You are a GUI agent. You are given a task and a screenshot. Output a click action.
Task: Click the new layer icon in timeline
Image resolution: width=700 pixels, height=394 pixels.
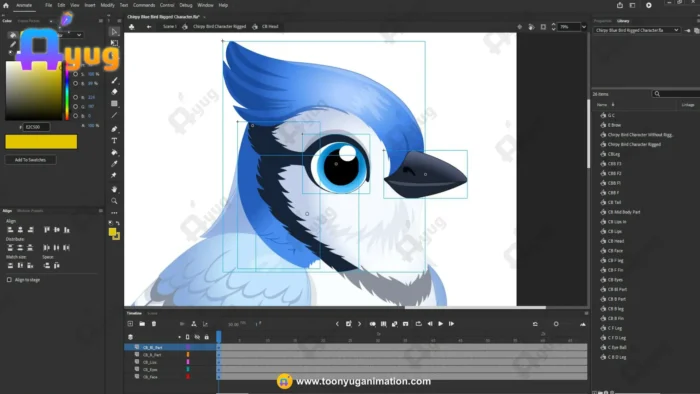pyautogui.click(x=130, y=324)
